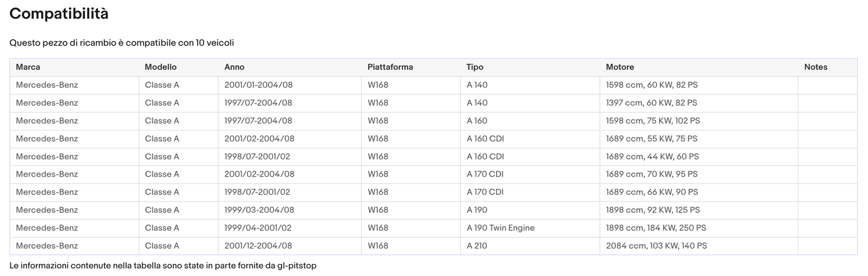868x276 pixels.
Task: Select the A 190 Twin Engine cell
Action: pyautogui.click(x=500, y=228)
